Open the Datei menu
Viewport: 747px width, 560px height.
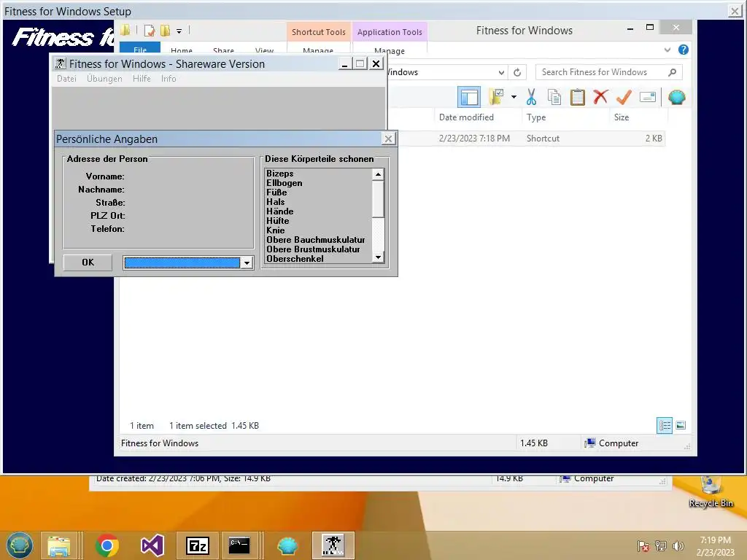tap(66, 79)
